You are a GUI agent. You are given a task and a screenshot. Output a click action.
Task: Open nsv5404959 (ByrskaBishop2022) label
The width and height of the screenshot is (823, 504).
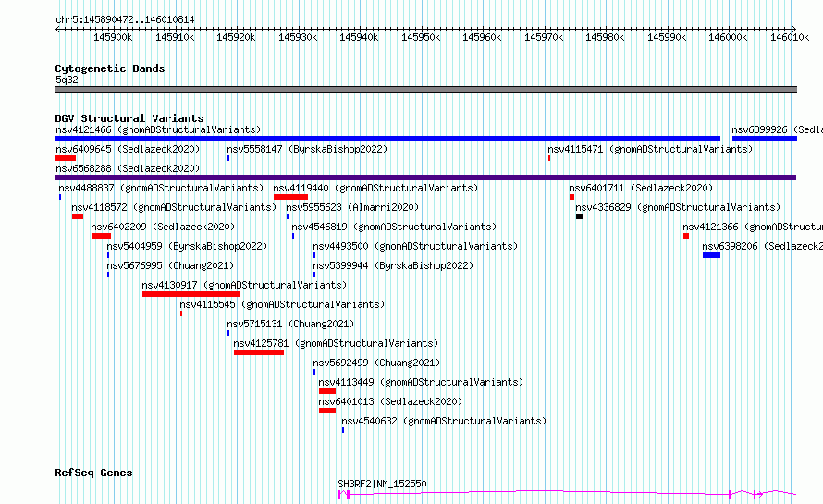187,246
